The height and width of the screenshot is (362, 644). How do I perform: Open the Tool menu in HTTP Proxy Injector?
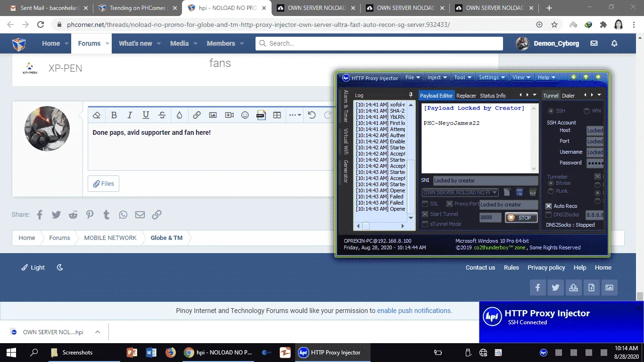coord(462,77)
